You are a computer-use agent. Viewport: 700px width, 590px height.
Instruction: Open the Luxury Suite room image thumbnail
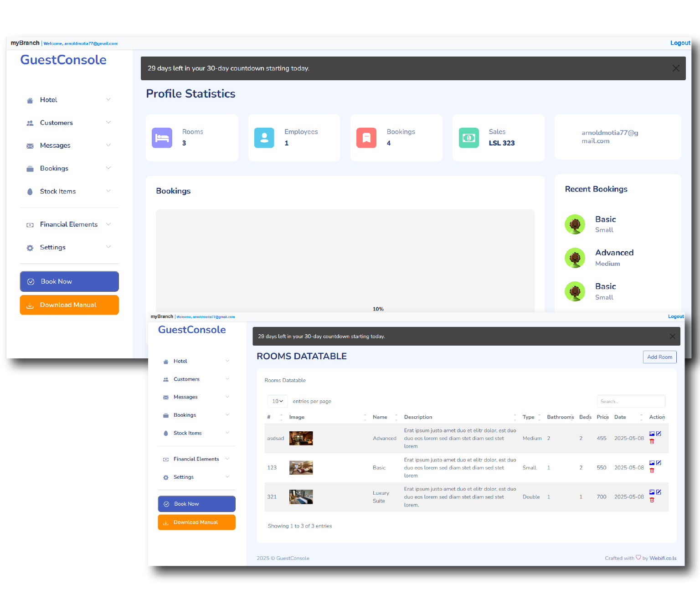point(301,497)
